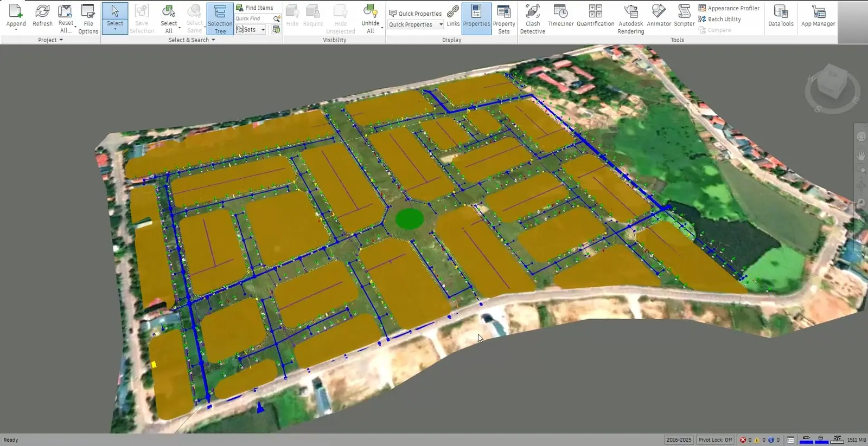Toggle Links display
Viewport: 868px width, 446px height.
[x=453, y=15]
